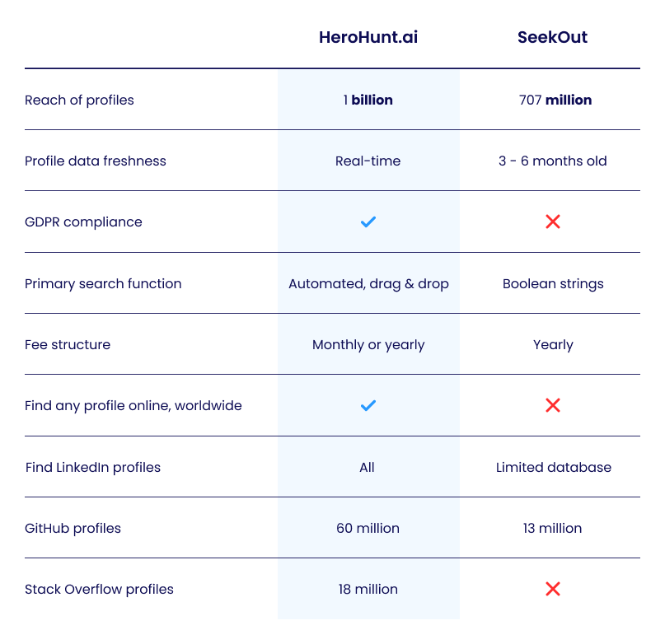
Task: Click the Profile data freshness label
Action: (96, 161)
